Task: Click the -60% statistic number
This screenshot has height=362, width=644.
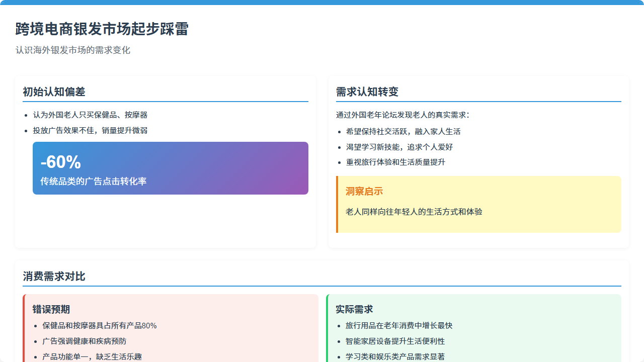Action: coord(61,162)
